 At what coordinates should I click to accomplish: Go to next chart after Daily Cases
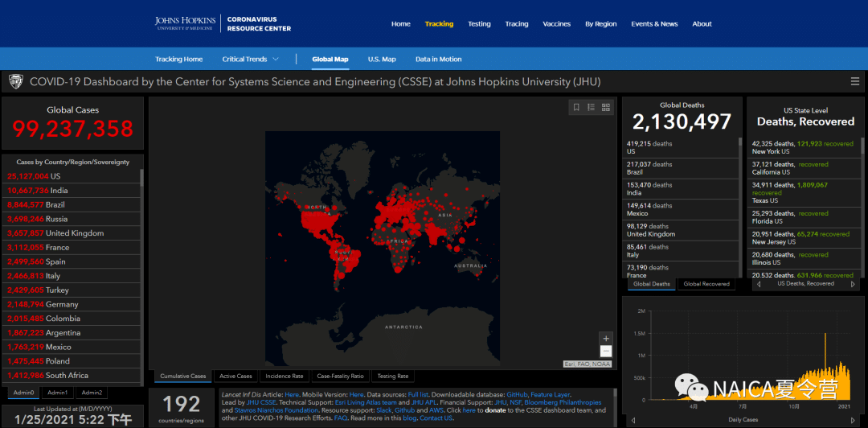853,420
